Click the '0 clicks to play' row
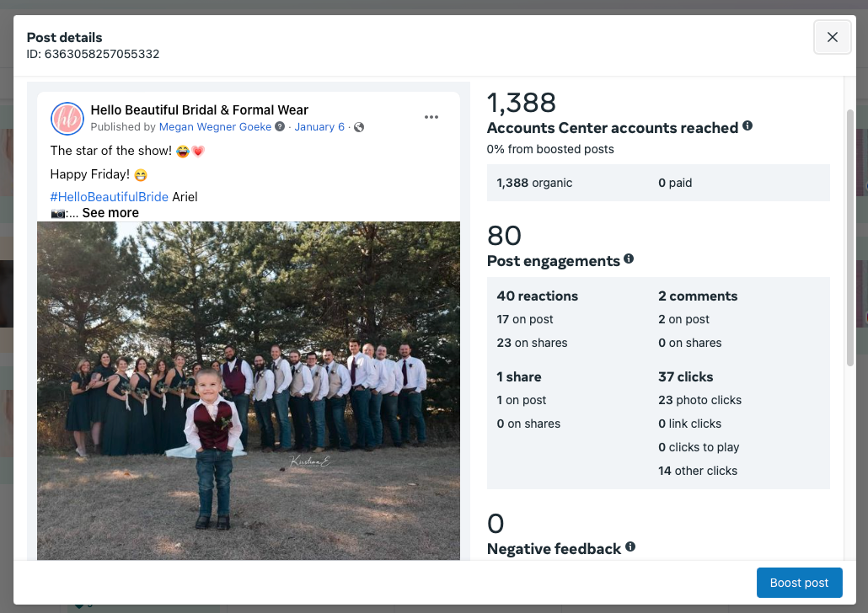 click(x=699, y=447)
